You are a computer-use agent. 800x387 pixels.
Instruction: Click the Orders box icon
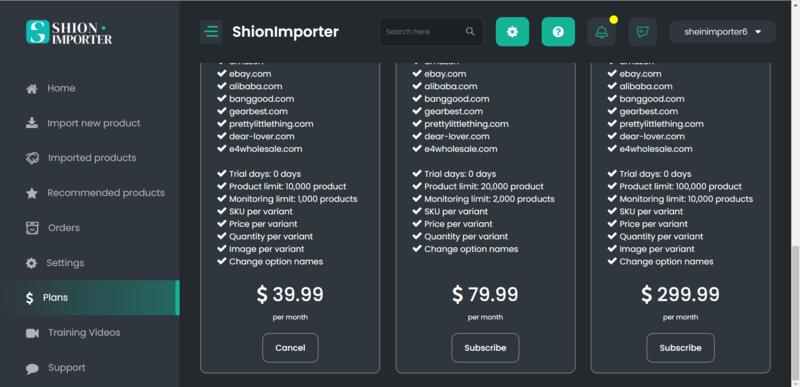click(32, 228)
